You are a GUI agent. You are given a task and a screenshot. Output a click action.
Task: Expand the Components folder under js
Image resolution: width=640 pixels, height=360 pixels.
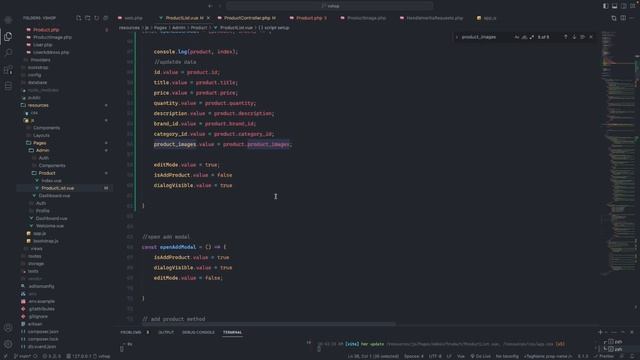(x=46, y=128)
